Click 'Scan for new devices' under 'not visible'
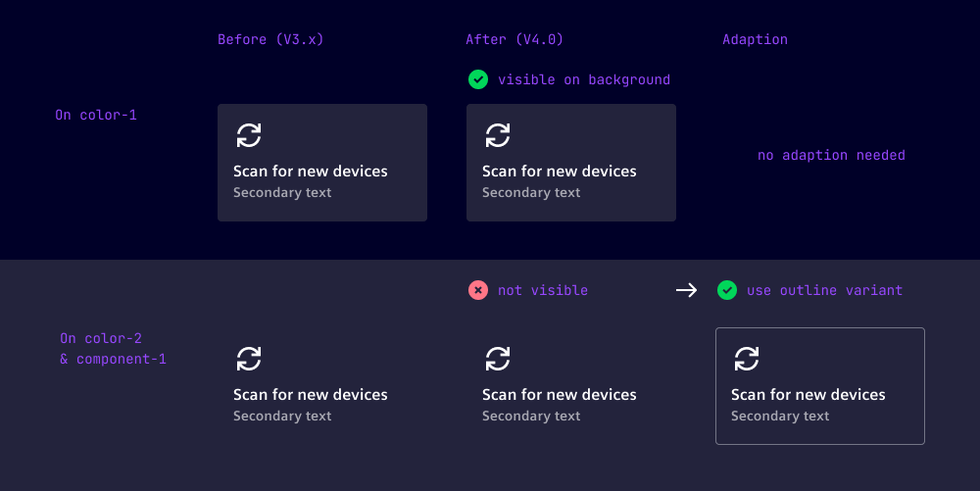Screen dimensions: 980x491 (x=559, y=395)
